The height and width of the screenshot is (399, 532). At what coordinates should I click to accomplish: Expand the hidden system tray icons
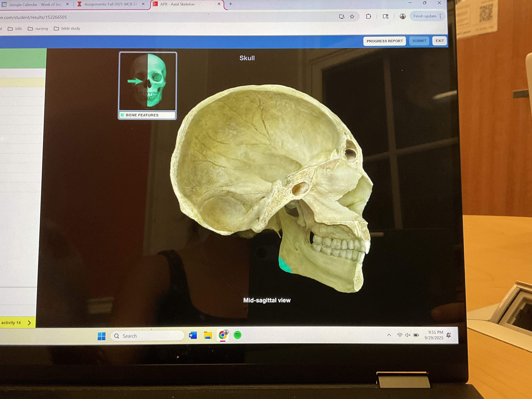point(389,335)
